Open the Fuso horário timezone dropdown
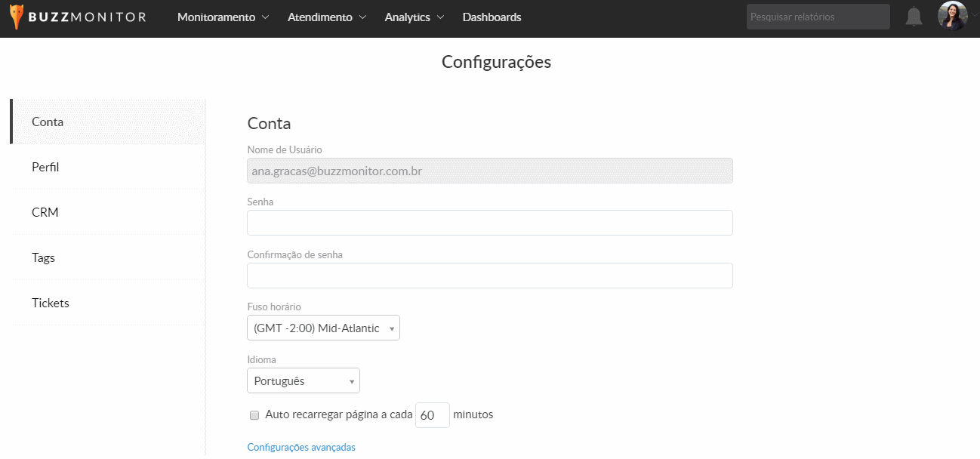 pos(323,328)
